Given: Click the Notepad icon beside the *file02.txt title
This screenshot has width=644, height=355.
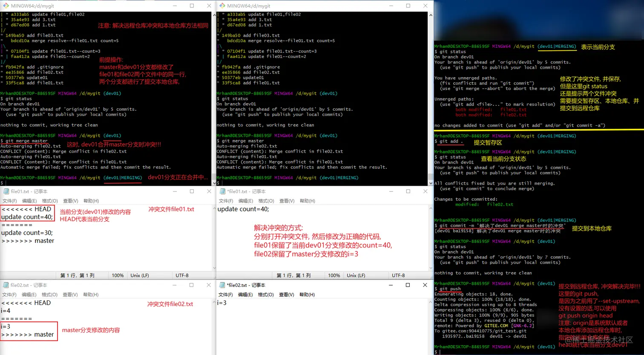Looking at the screenshot, I should tap(221, 285).
